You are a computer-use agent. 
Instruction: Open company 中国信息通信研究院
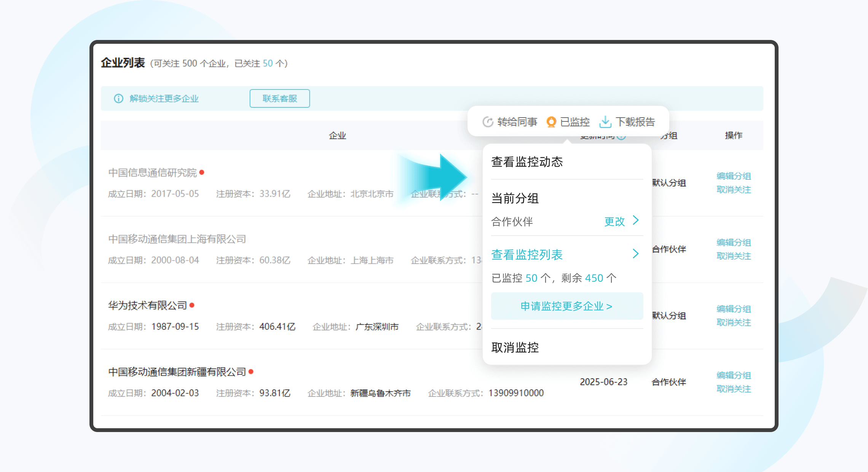pos(153,173)
